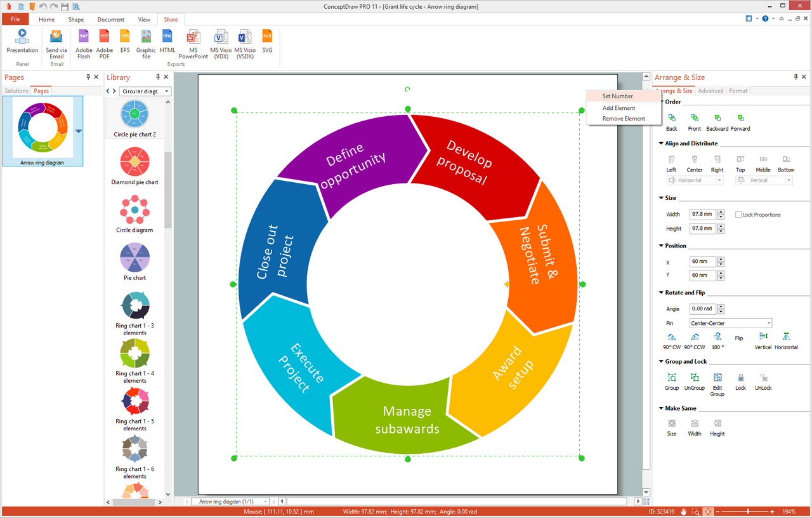
Task: Flip shape Vertical
Action: click(763, 341)
